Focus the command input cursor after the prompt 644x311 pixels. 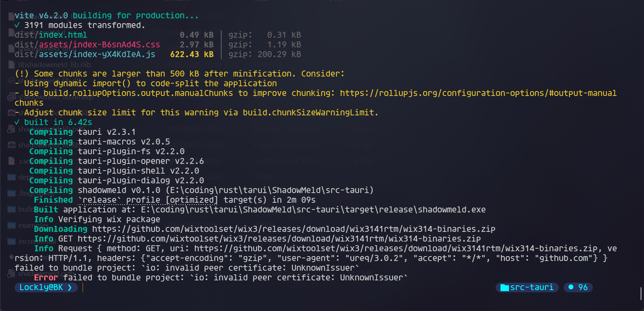pos(83,287)
